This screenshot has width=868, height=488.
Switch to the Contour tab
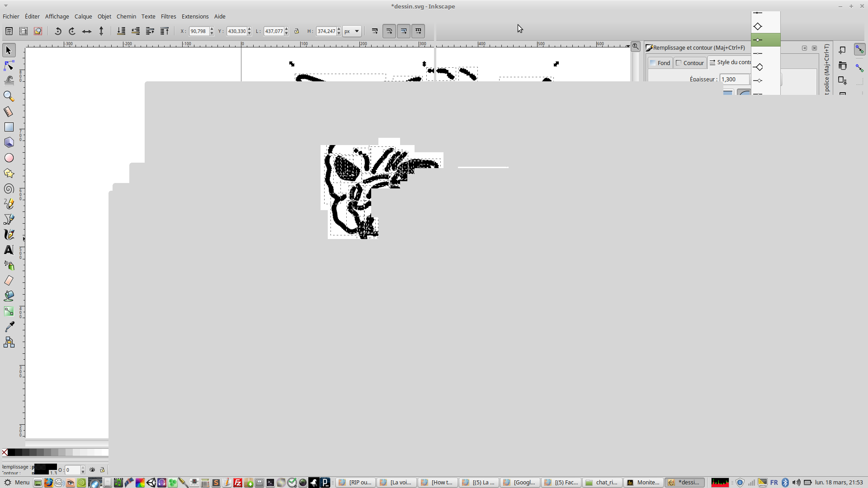point(690,63)
